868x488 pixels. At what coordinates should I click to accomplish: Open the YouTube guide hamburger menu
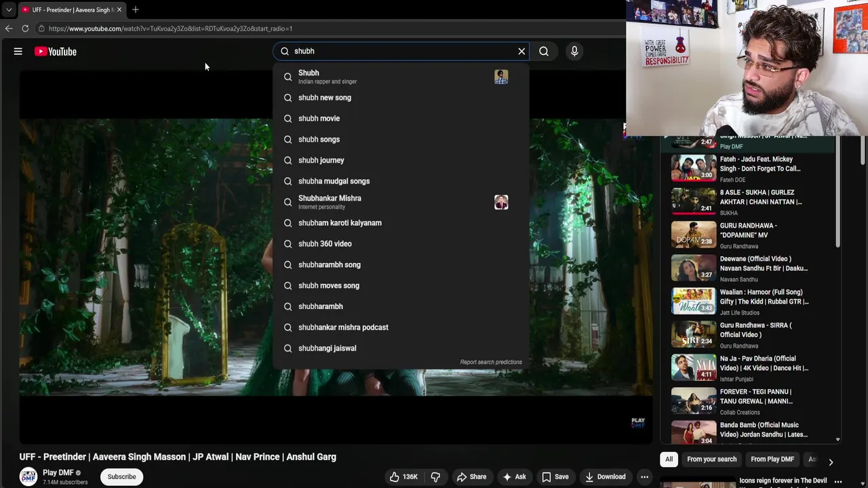click(x=18, y=52)
